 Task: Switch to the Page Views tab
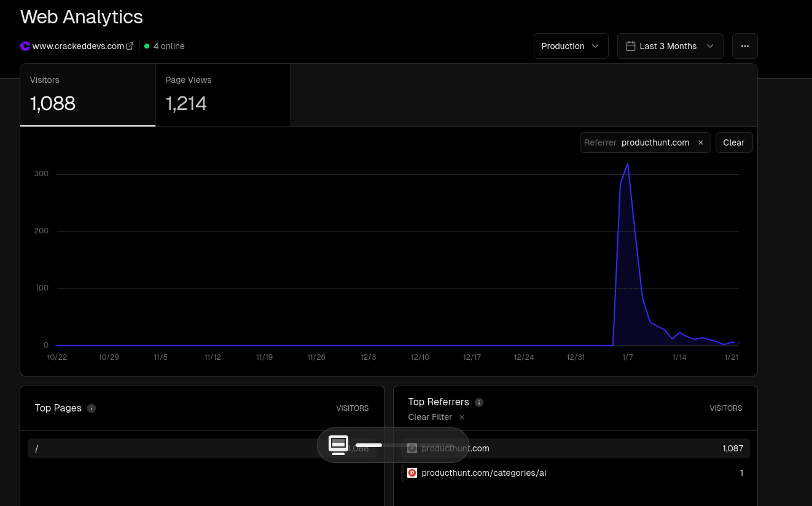[x=223, y=95]
